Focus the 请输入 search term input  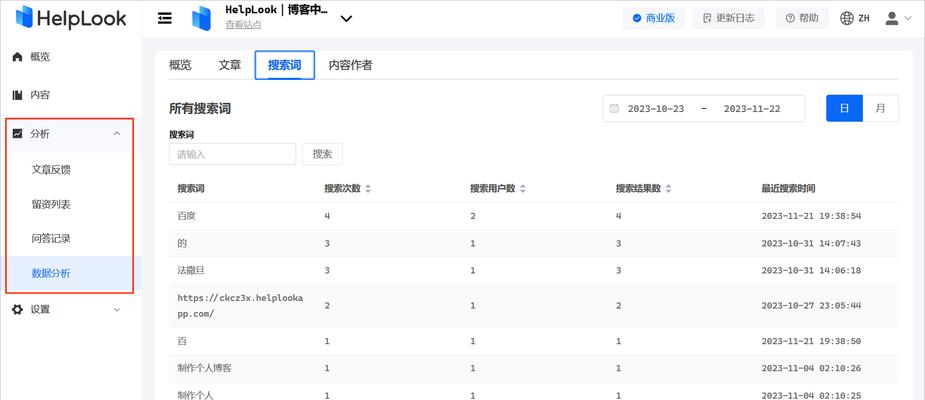232,154
